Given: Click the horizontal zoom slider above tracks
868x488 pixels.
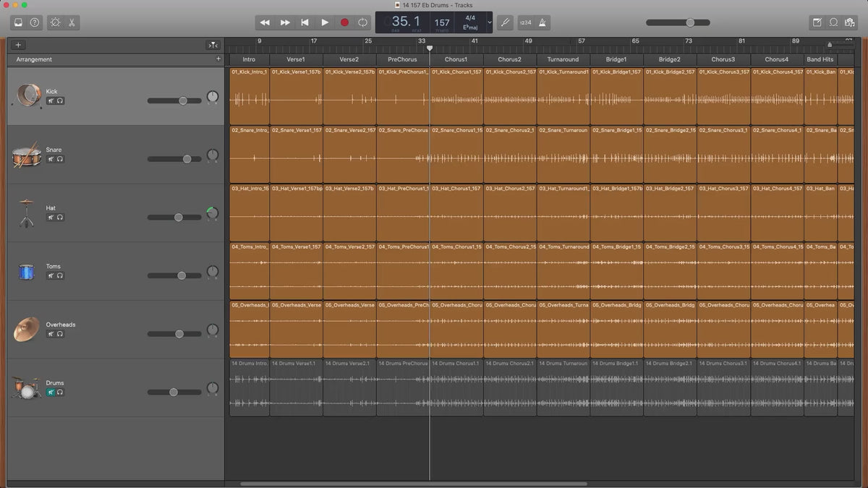Looking at the screenshot, I should pos(841,45).
